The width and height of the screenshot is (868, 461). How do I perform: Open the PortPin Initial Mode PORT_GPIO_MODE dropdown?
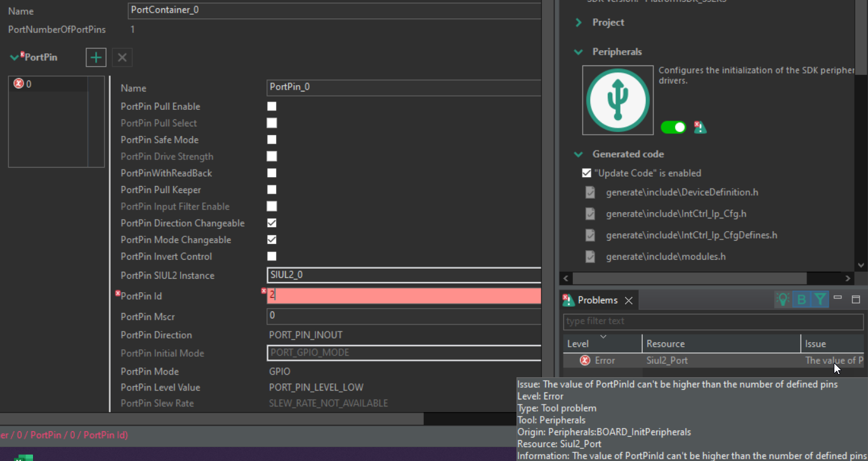tap(404, 353)
